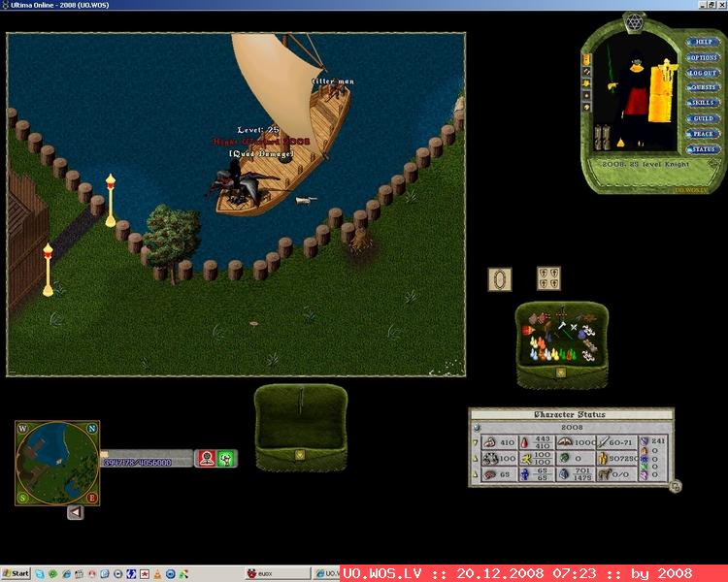The image size is (728, 582).
Task: Click the experience bar 3947178/4056000
Action: click(x=147, y=459)
